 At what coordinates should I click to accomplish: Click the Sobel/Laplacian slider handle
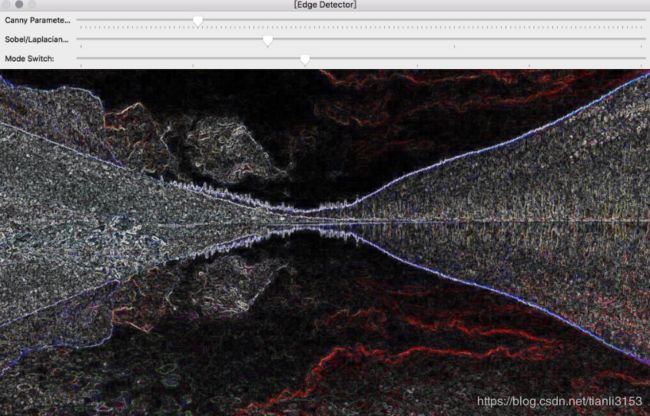click(x=268, y=40)
